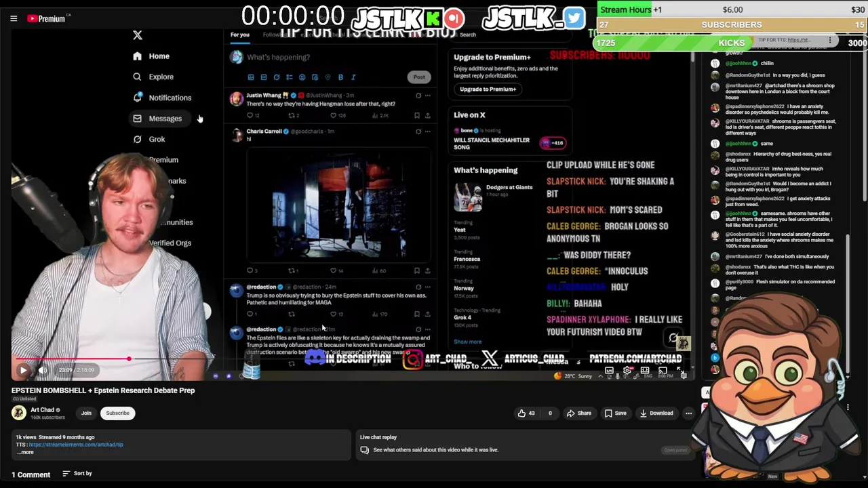Toggle subtitles in the player controls
The width and height of the screenshot is (868, 488).
[609, 371]
